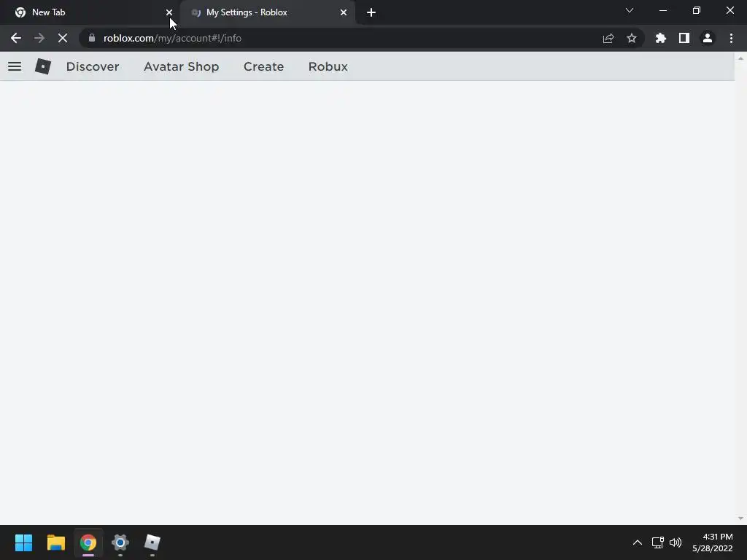The height and width of the screenshot is (560, 747).
Task: Select the My Settings - Roblox tab
Action: click(267, 12)
